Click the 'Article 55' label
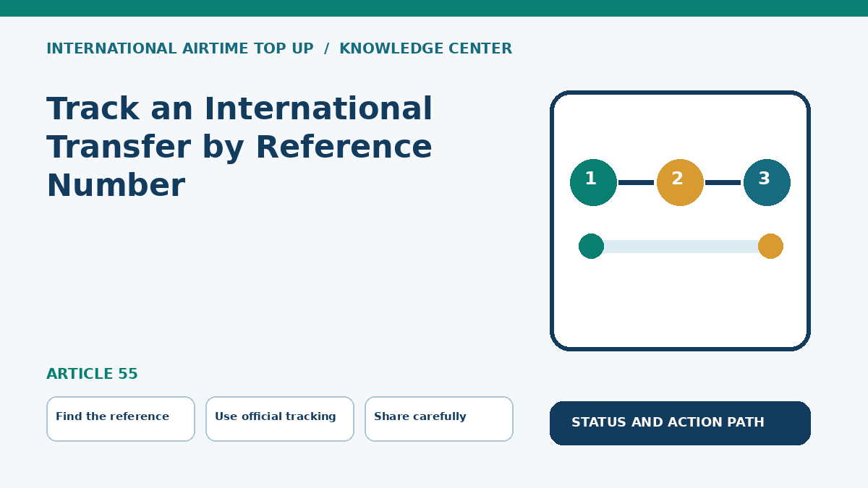Viewport: 868px width, 488px height. (x=92, y=374)
